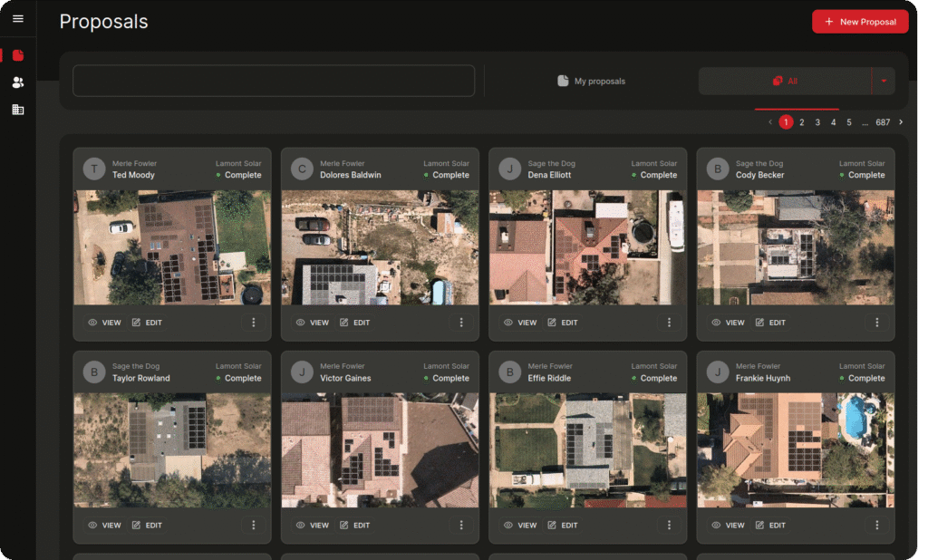Screen dimensions: 928x560
Task: Click the J avatar on Frankie Huynh card
Action: pos(718,372)
